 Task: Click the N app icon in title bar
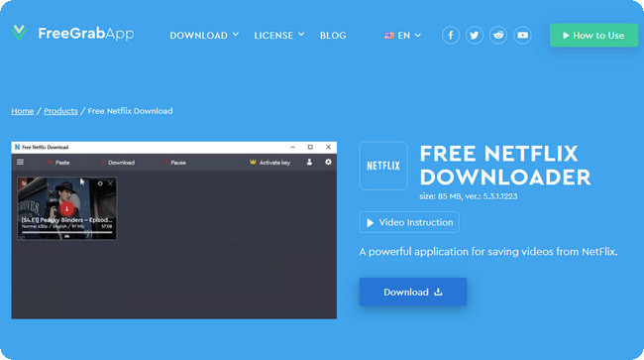(x=17, y=147)
